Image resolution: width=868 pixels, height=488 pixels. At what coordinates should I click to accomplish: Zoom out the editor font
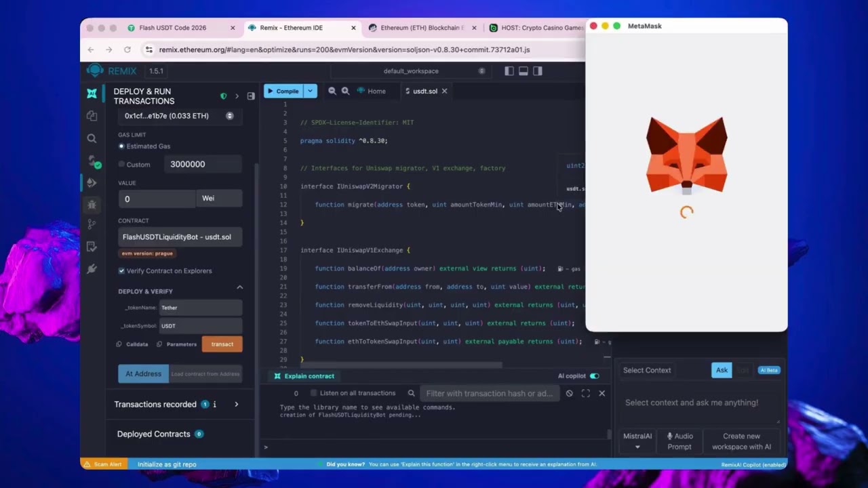point(332,91)
